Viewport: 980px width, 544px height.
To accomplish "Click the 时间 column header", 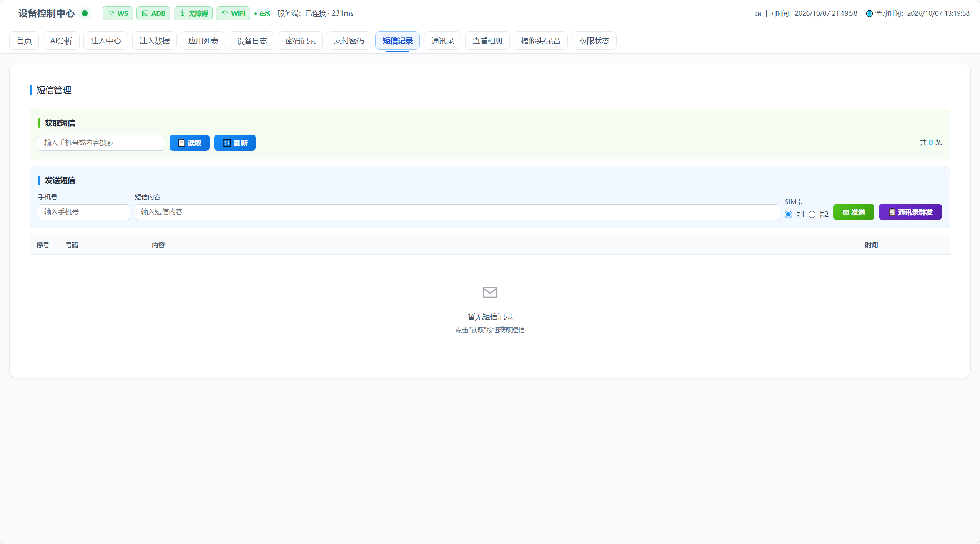I will click(x=872, y=245).
